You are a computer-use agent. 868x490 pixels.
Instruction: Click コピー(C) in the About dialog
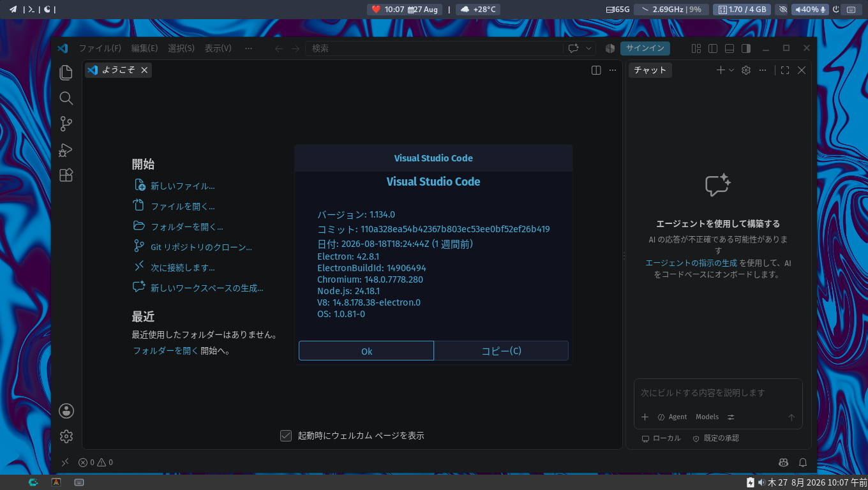click(x=501, y=351)
